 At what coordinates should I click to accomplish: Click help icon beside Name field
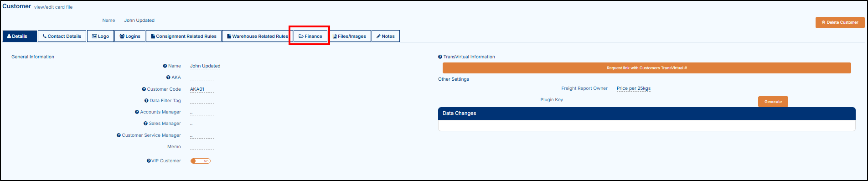165,66
